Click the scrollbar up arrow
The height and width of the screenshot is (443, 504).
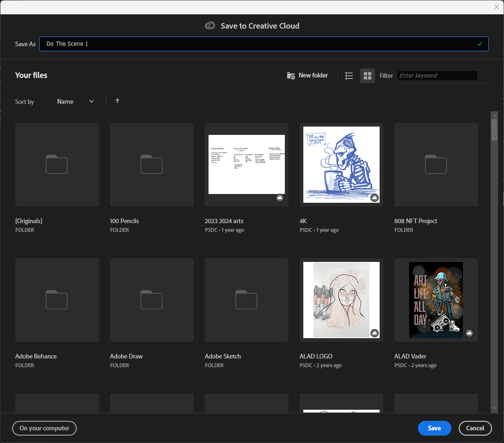tap(494, 116)
